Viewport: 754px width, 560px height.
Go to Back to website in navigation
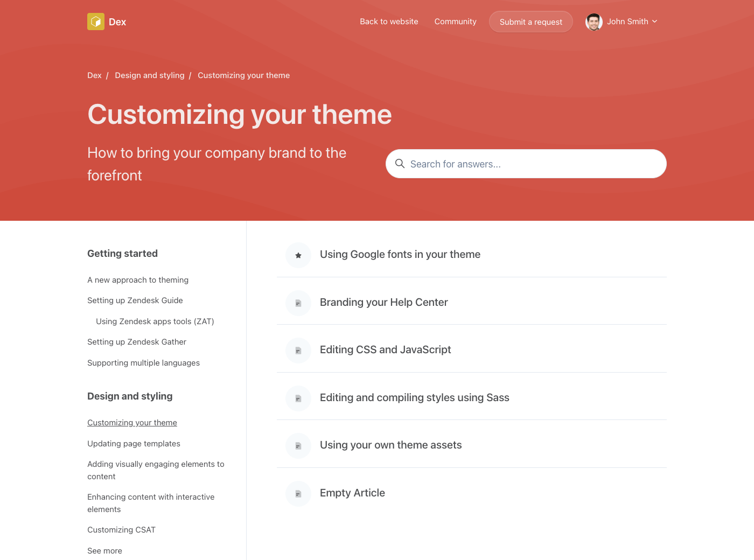(389, 22)
